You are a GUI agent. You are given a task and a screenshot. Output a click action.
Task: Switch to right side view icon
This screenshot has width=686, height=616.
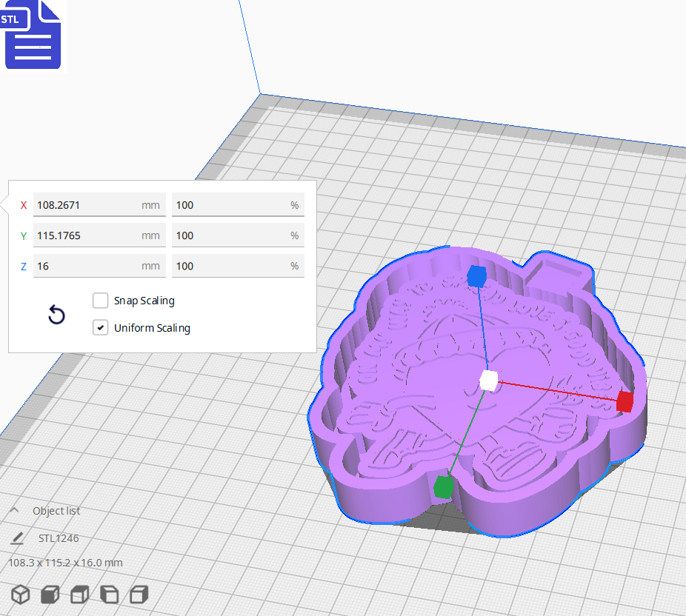[x=138, y=595]
